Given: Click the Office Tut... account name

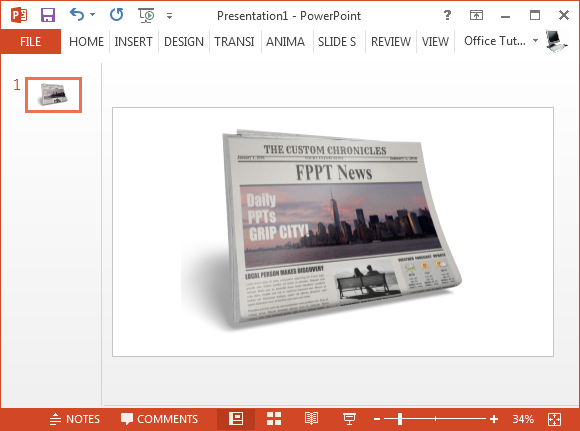Looking at the screenshot, I should [x=495, y=41].
